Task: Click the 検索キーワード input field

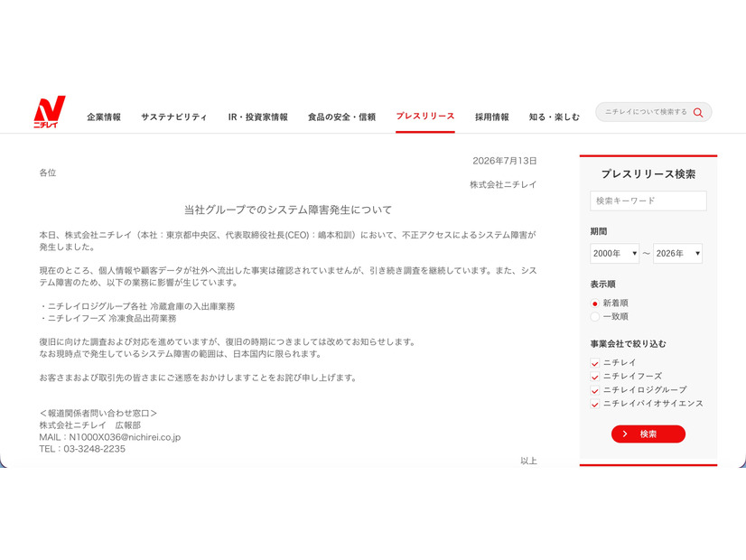Action: point(648,201)
